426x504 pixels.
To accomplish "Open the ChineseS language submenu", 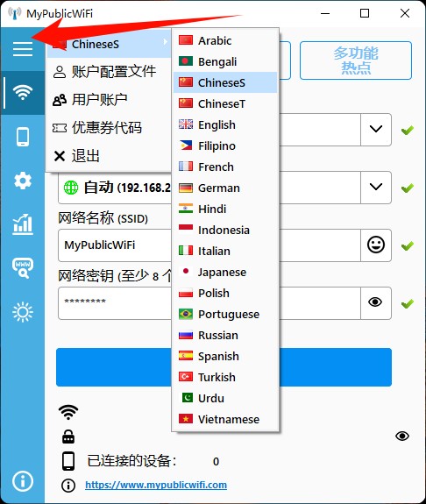I will point(109,44).
